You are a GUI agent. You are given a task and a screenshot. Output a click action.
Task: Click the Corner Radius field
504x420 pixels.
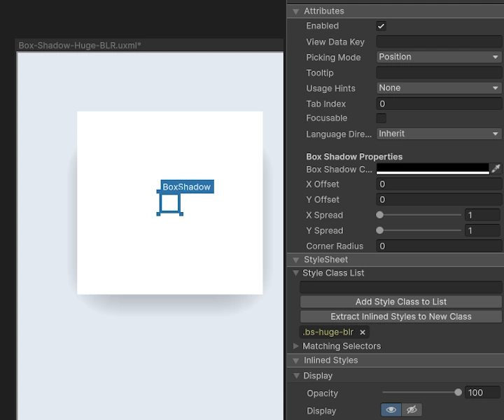tap(439, 246)
